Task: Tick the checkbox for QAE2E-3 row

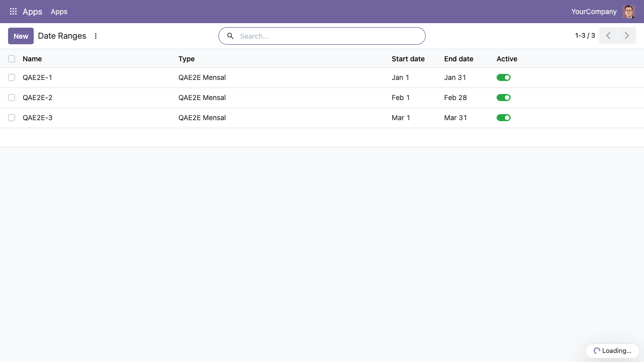Action: point(12,118)
